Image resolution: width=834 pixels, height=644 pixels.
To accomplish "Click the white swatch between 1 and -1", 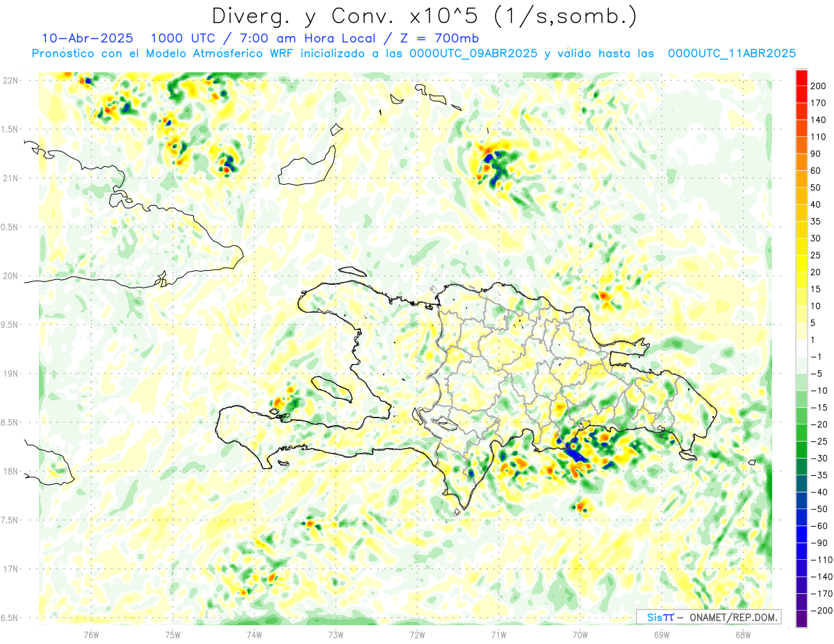I will pyautogui.click(x=801, y=349).
